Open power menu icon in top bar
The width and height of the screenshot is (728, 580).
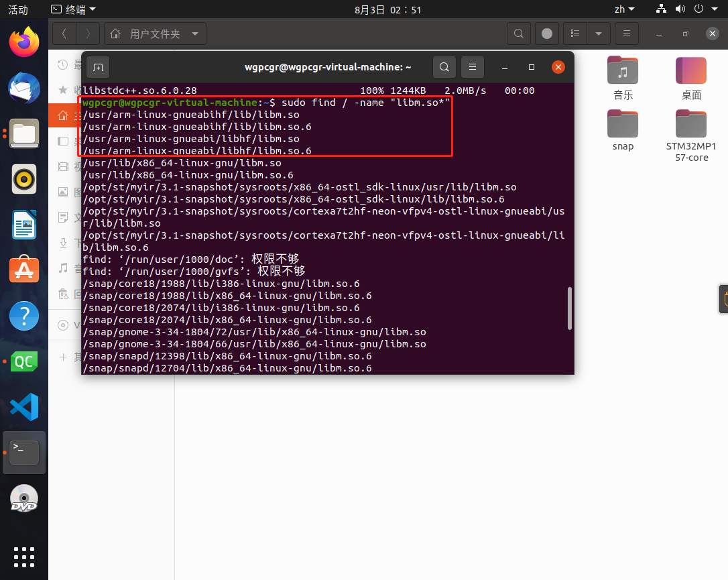pyautogui.click(x=699, y=9)
